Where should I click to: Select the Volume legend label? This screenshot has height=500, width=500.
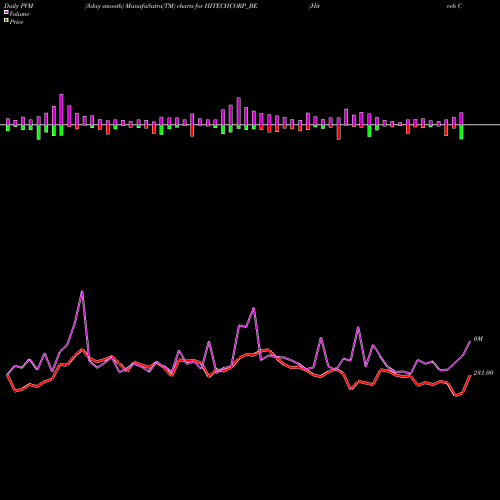click(x=19, y=14)
